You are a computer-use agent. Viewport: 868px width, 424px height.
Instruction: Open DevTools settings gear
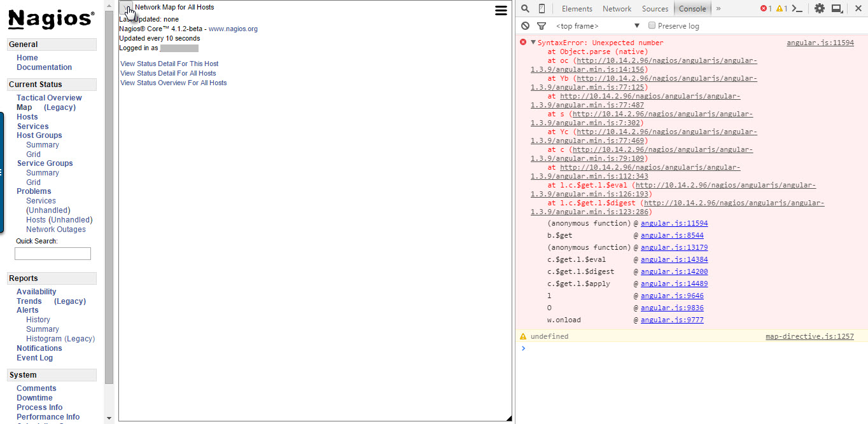pyautogui.click(x=820, y=8)
